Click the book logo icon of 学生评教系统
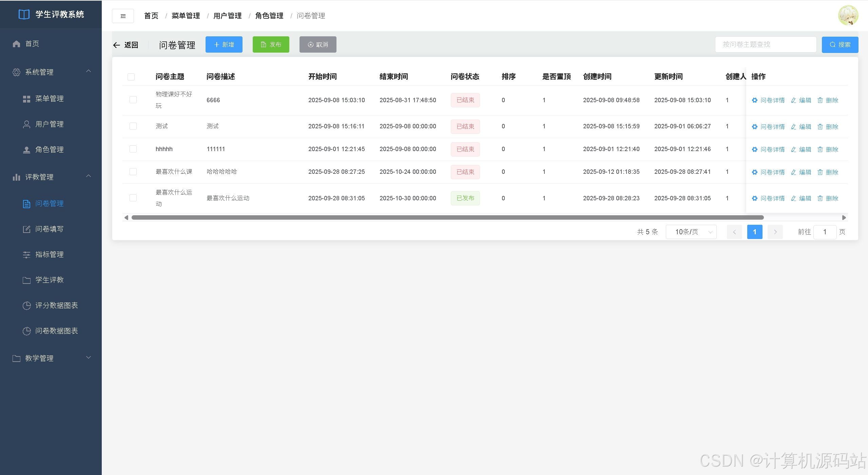Screen dimensions: 868x475 point(24,14)
